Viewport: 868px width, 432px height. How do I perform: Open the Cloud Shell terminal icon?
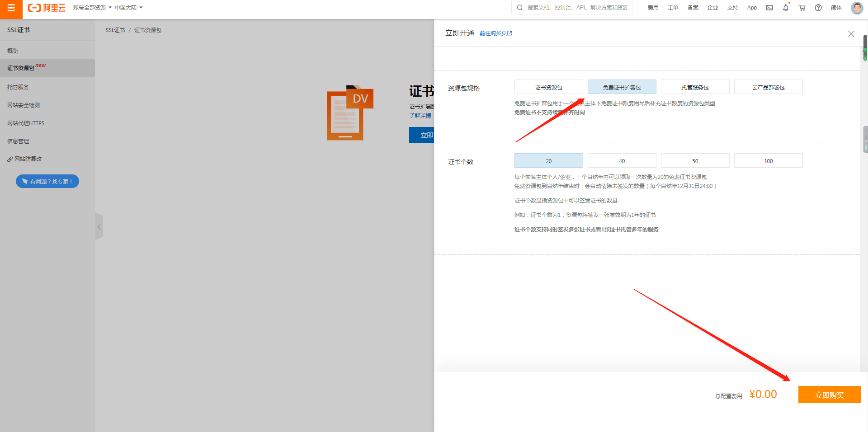tap(769, 8)
